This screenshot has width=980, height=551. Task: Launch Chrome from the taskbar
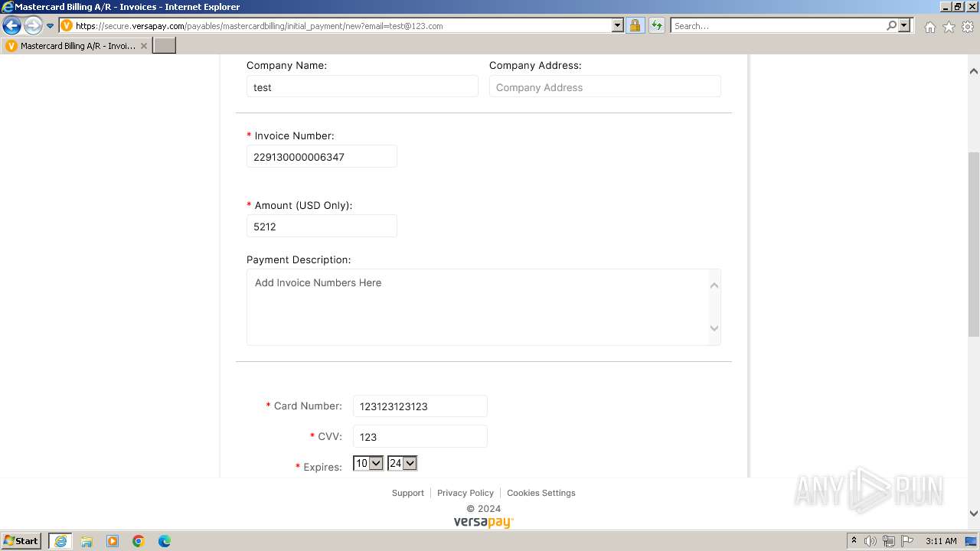click(x=139, y=541)
